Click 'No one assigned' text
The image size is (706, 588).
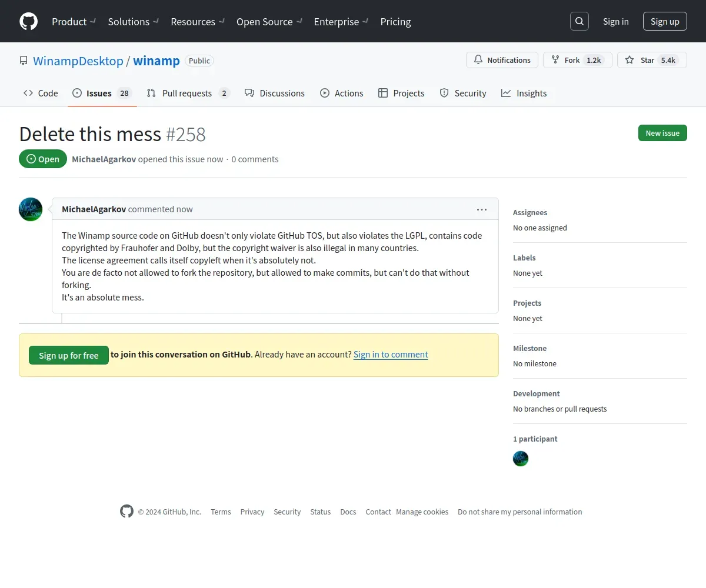coord(540,228)
